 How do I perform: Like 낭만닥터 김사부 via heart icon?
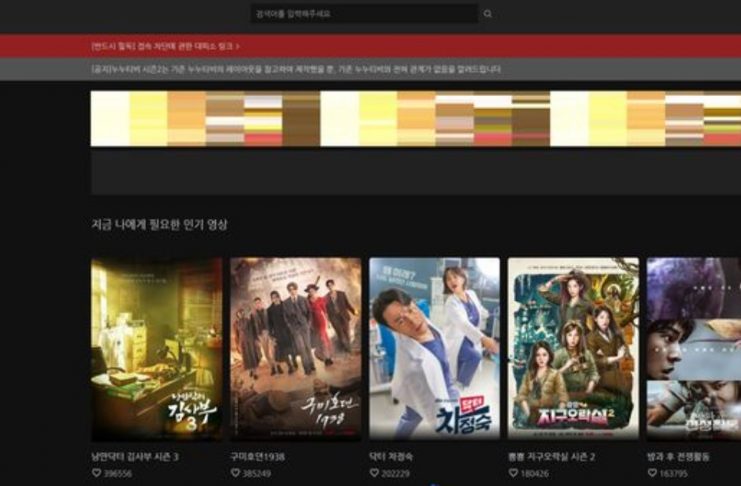(96, 473)
